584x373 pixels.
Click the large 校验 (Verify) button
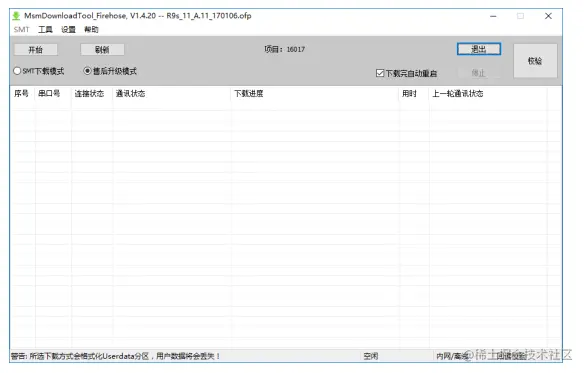point(535,61)
